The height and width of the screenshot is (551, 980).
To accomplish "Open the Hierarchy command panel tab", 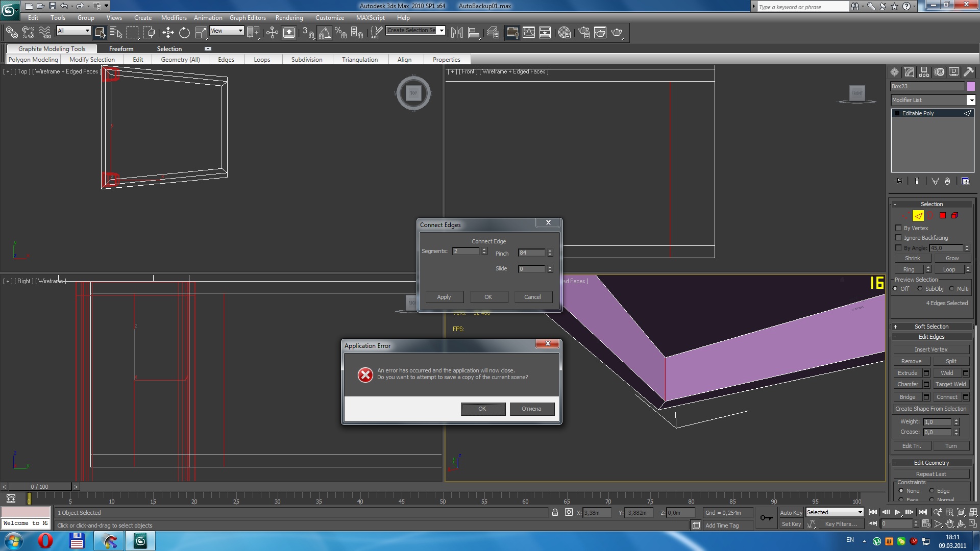I will pos(924,72).
